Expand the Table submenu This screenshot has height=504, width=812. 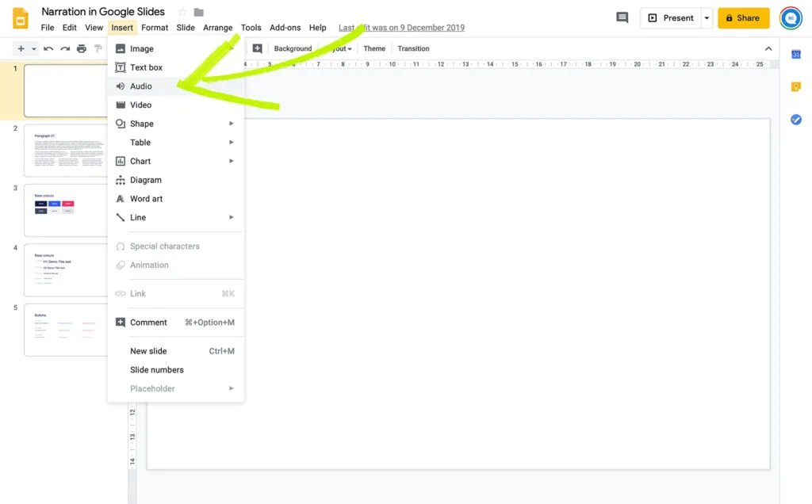click(175, 143)
